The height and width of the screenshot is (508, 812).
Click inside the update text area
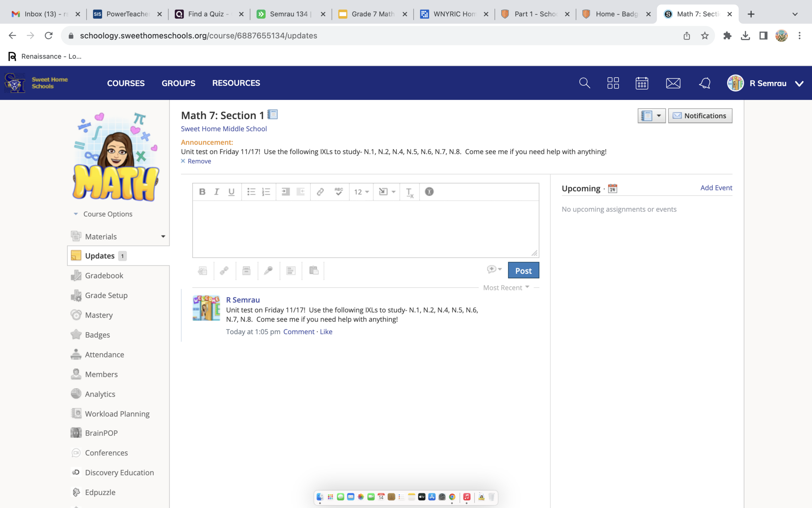click(365, 229)
